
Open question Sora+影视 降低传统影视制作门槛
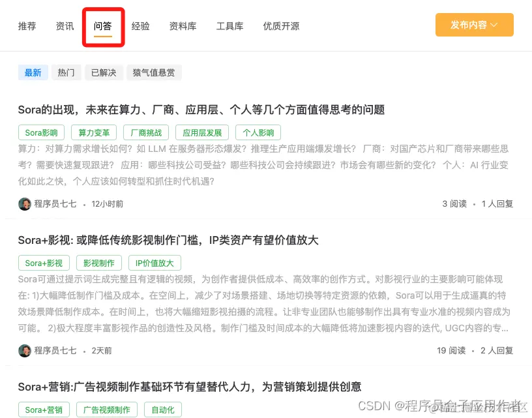168,240
